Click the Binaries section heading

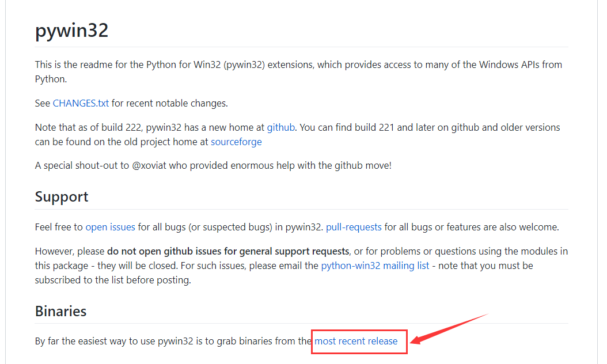(x=61, y=312)
